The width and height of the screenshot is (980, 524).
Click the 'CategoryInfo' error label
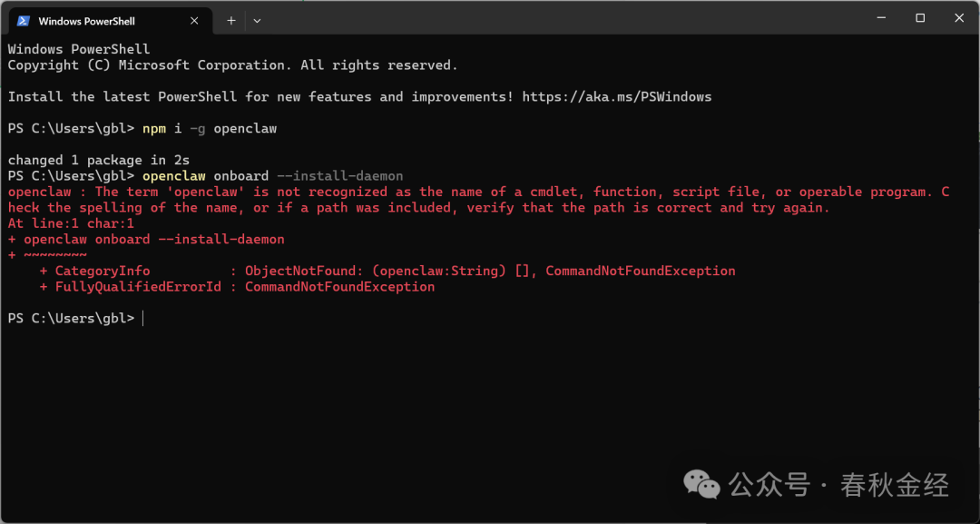tap(103, 271)
